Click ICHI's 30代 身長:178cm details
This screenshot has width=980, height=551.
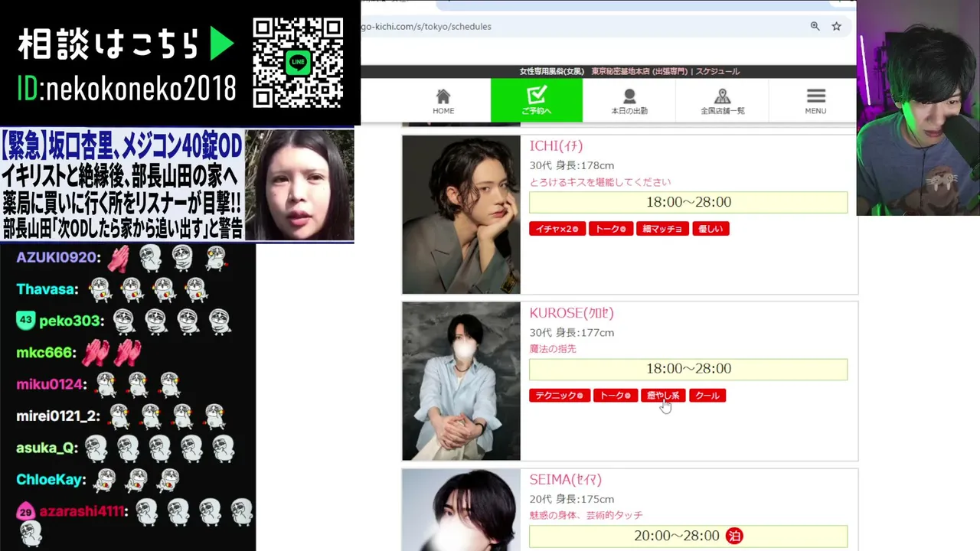(572, 165)
